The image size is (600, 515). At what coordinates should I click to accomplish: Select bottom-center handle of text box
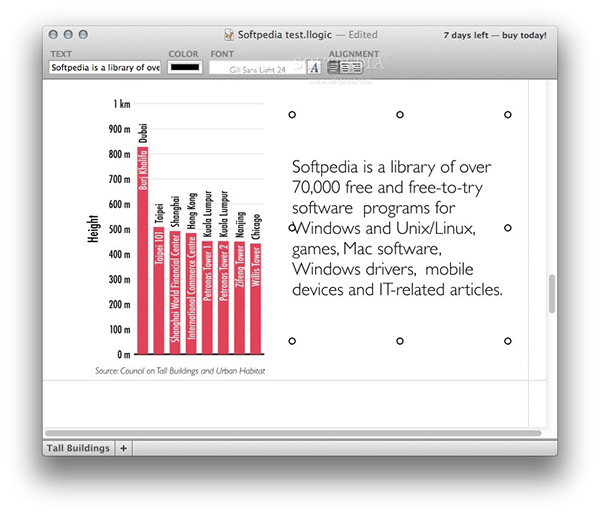click(400, 341)
